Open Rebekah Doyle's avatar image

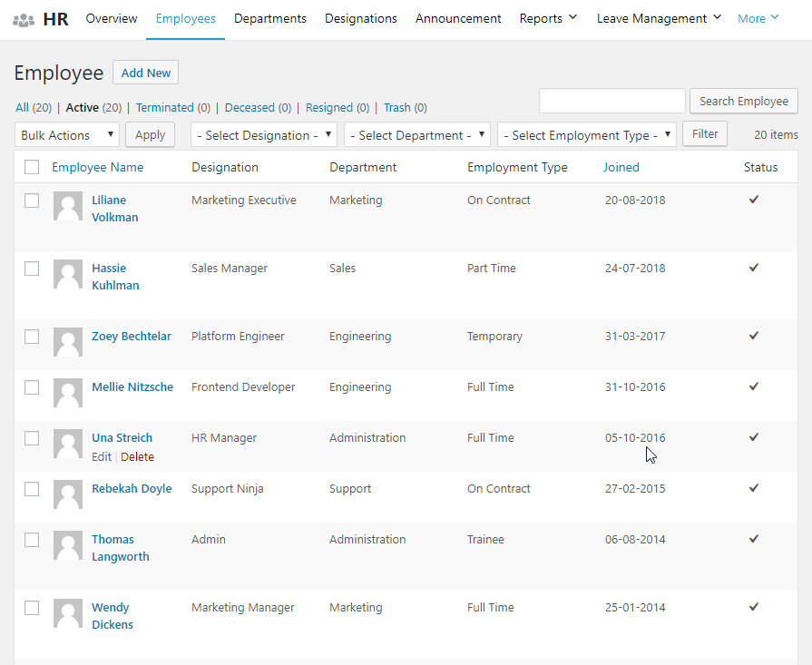pyautogui.click(x=67, y=494)
